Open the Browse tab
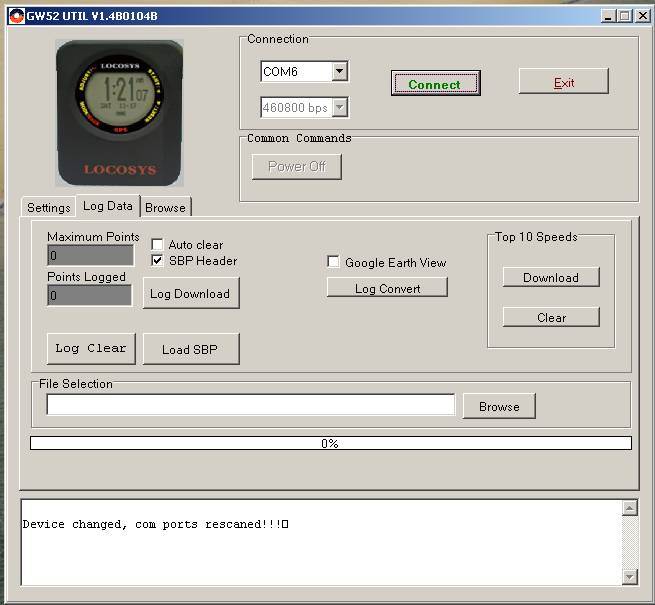 (x=165, y=208)
